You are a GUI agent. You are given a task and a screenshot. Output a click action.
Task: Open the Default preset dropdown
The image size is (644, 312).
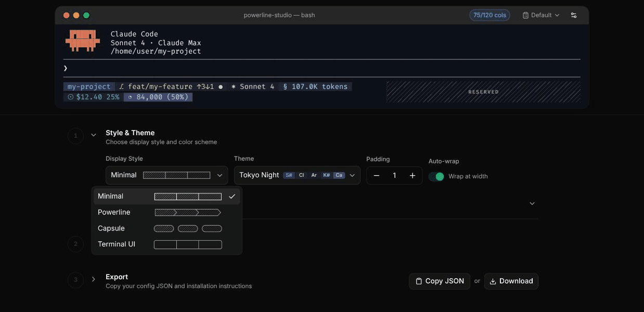(x=541, y=15)
